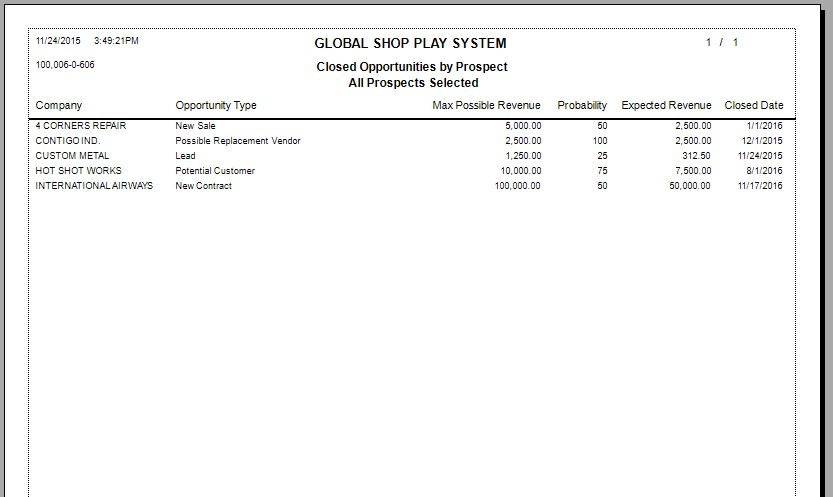Image resolution: width=833 pixels, height=497 pixels.
Task: Click the probability value 75
Action: 602,170
